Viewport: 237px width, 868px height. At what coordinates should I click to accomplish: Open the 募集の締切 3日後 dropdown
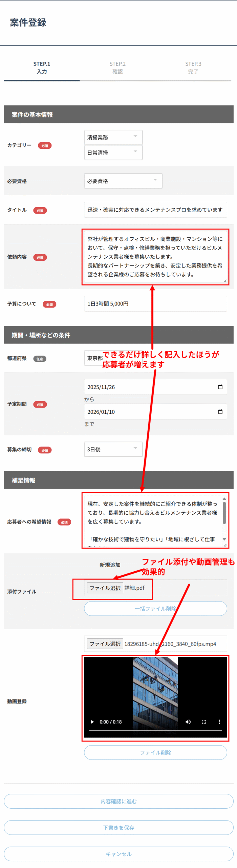click(113, 449)
